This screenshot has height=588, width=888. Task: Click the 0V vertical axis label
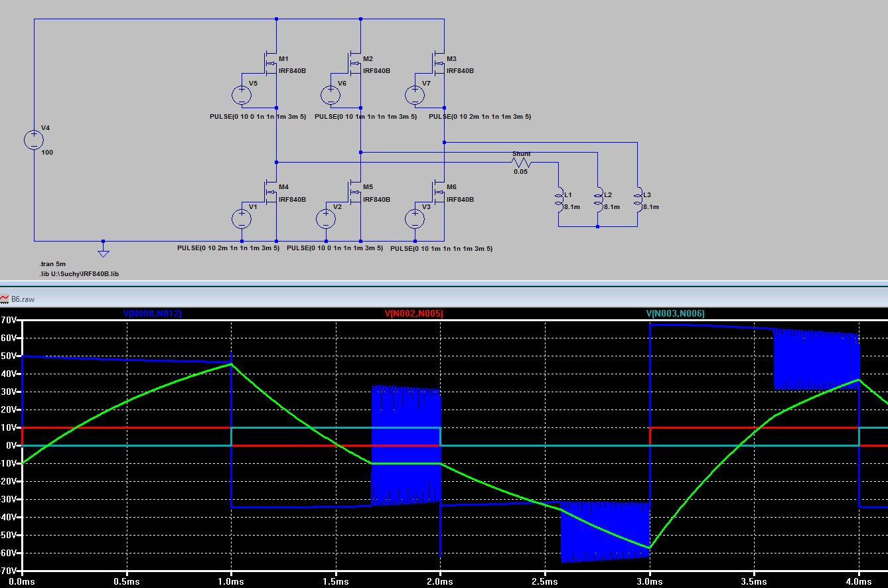pos(11,445)
